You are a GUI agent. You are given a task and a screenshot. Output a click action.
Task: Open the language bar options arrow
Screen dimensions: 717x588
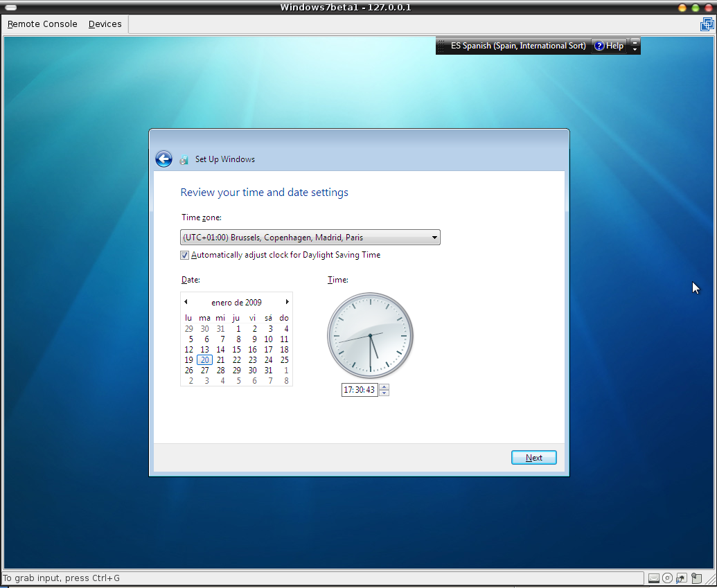point(635,49)
